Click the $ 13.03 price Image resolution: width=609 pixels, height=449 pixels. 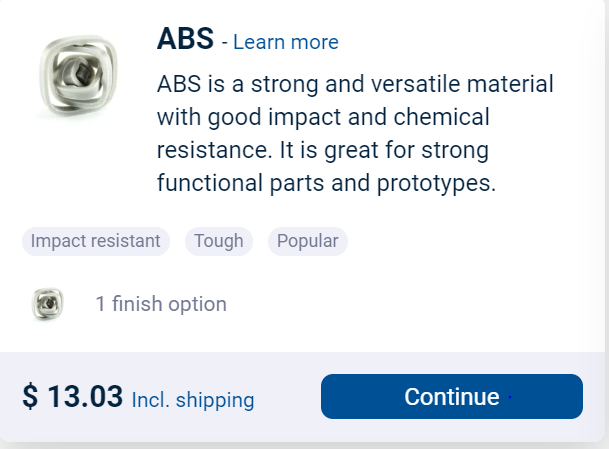[73, 397]
